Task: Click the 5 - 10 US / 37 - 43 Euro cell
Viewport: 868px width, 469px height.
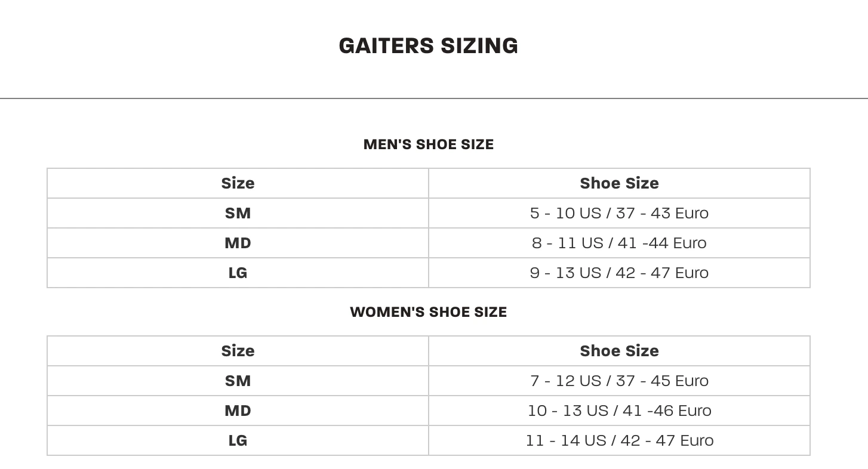Action: pyautogui.click(x=619, y=213)
